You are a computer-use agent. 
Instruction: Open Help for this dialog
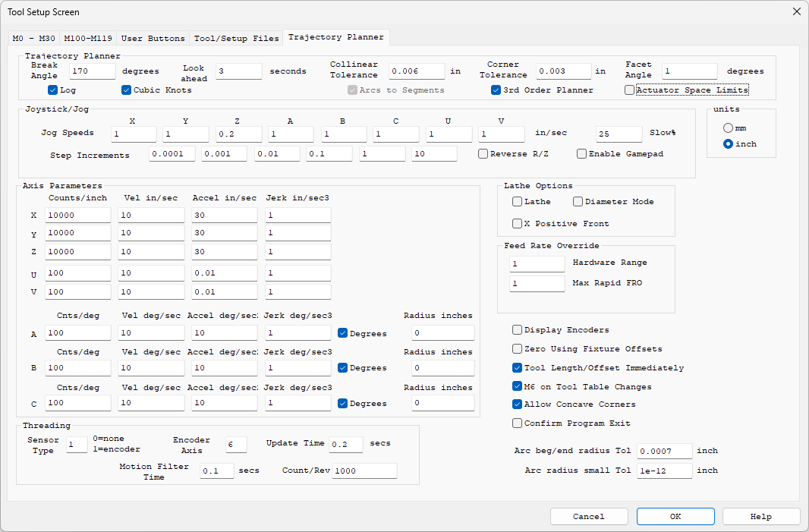tap(761, 516)
